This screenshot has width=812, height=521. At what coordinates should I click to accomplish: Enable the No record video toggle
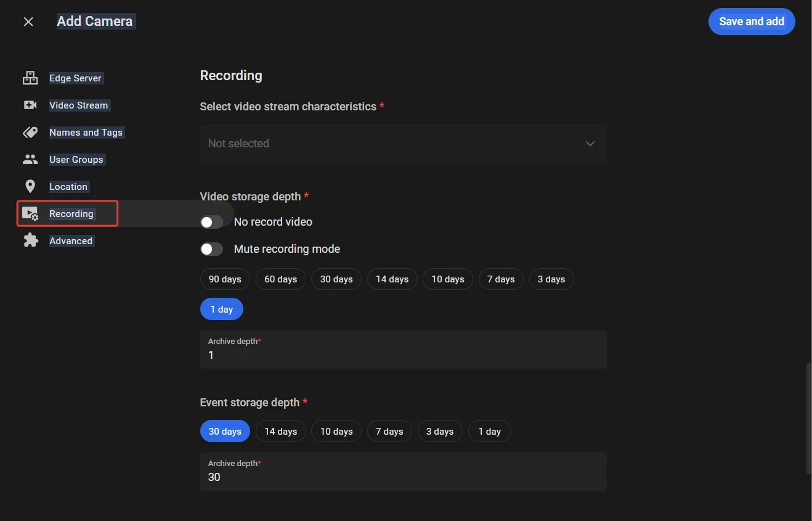(211, 222)
